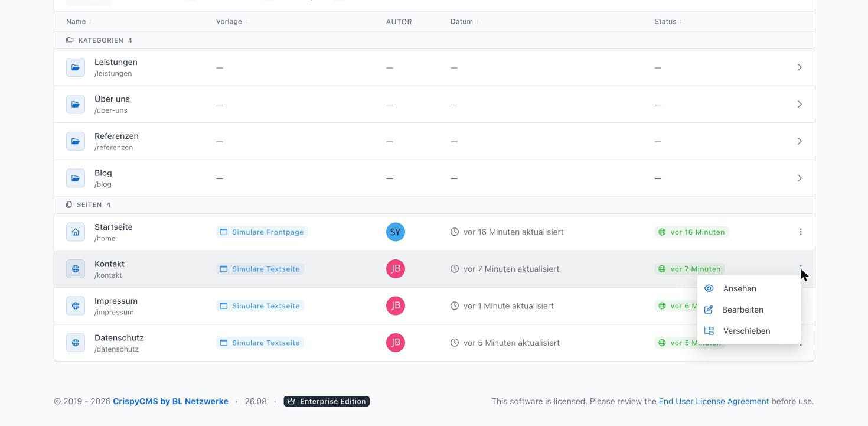The width and height of the screenshot is (868, 426).
Task: Click the move icon beside Verschieben
Action: point(709,331)
